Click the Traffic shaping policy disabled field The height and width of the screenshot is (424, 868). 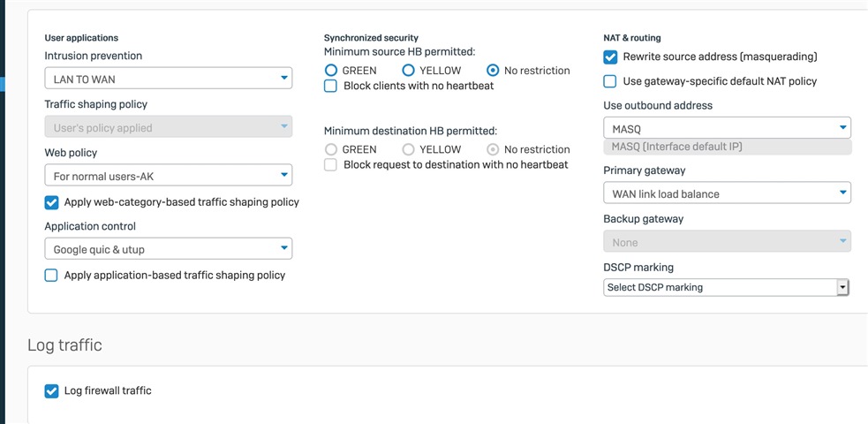pyautogui.click(x=169, y=126)
